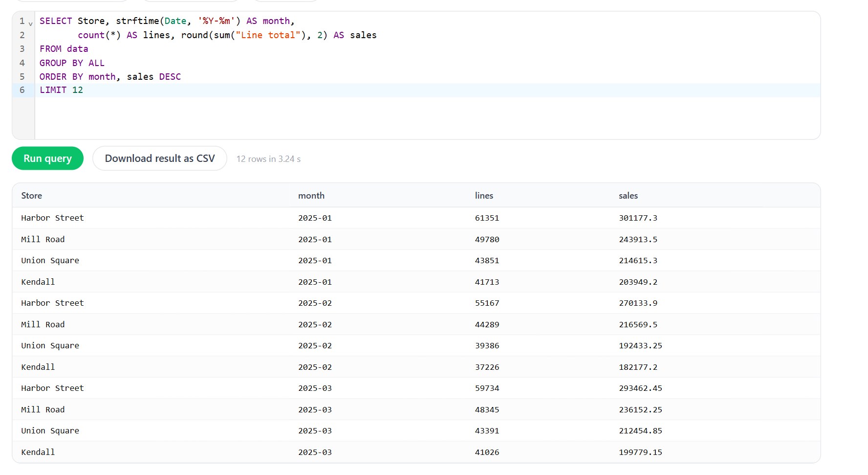
Task: Select the month column header
Action: (311, 196)
